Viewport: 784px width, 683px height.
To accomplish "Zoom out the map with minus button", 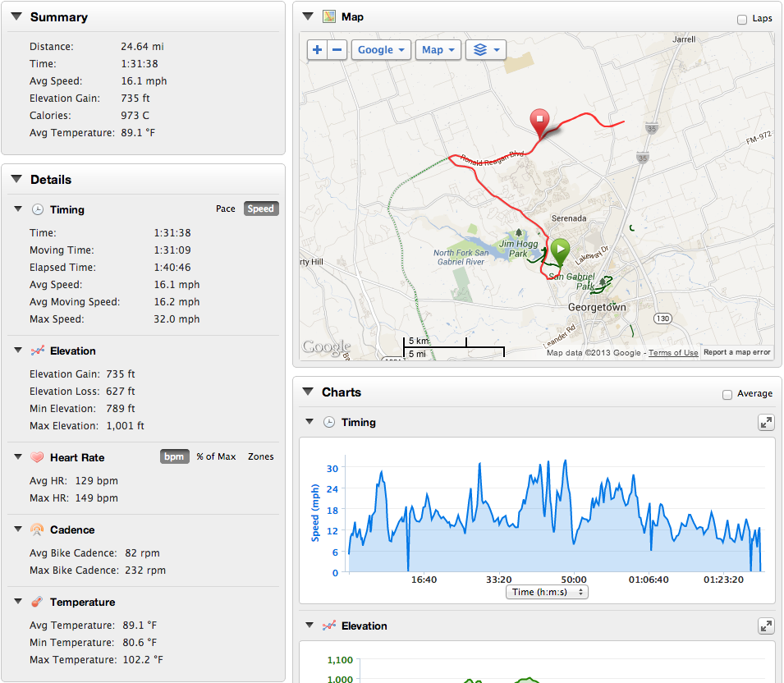I will tap(337, 50).
